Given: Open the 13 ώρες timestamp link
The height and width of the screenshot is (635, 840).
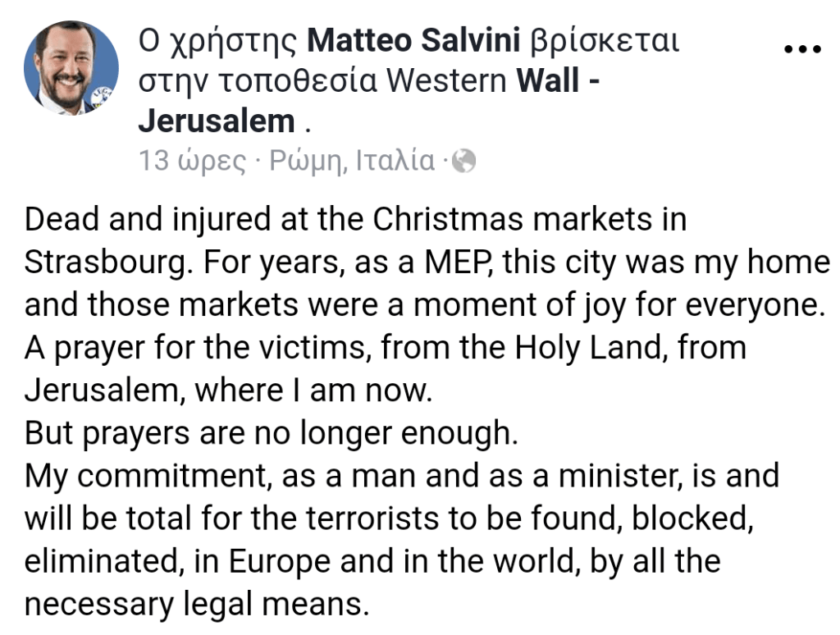Looking at the screenshot, I should (x=192, y=161).
